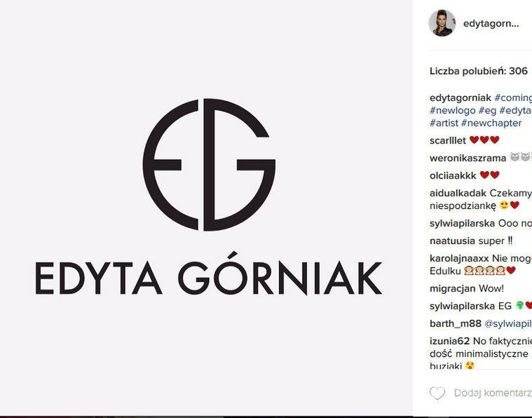Visit karolajnaaxx commenter profile
Screen dimensions: 532x418
coord(459,258)
